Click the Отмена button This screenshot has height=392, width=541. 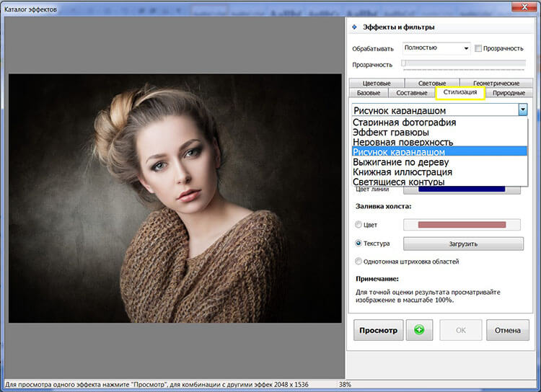[x=507, y=331]
